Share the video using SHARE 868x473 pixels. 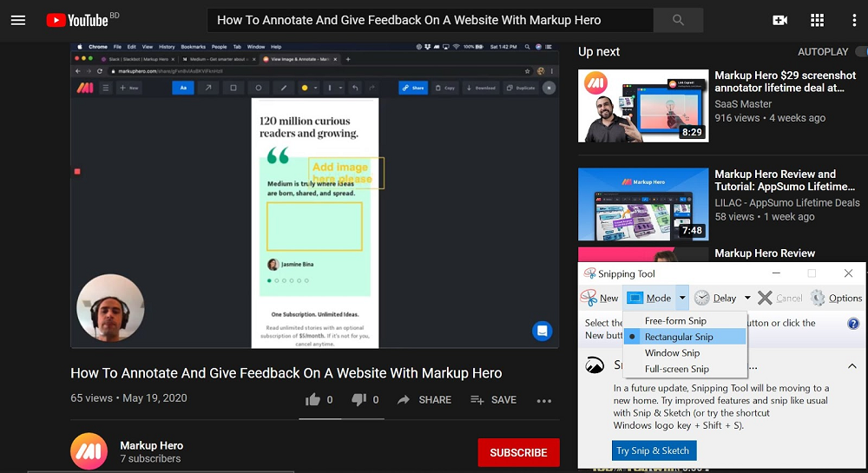click(x=424, y=399)
